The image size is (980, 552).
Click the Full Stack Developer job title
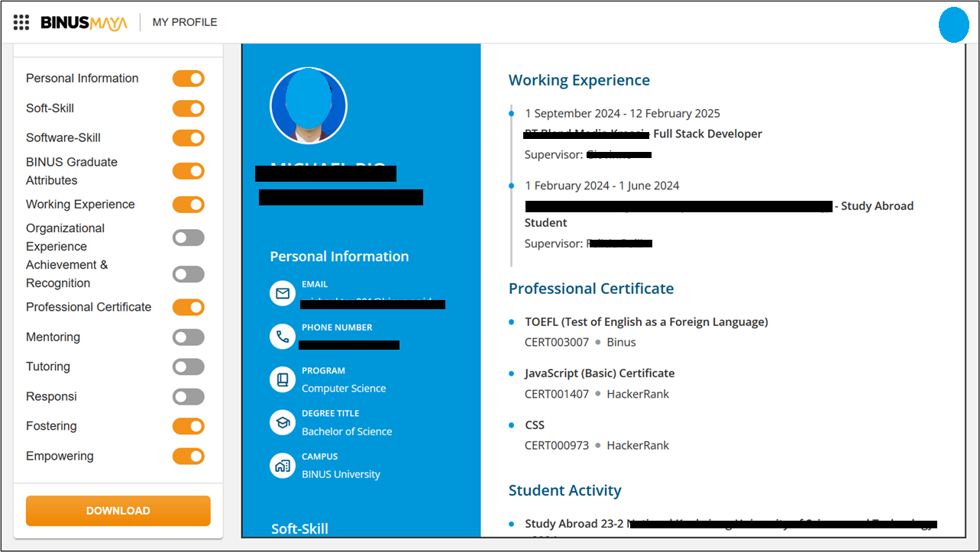coord(708,134)
